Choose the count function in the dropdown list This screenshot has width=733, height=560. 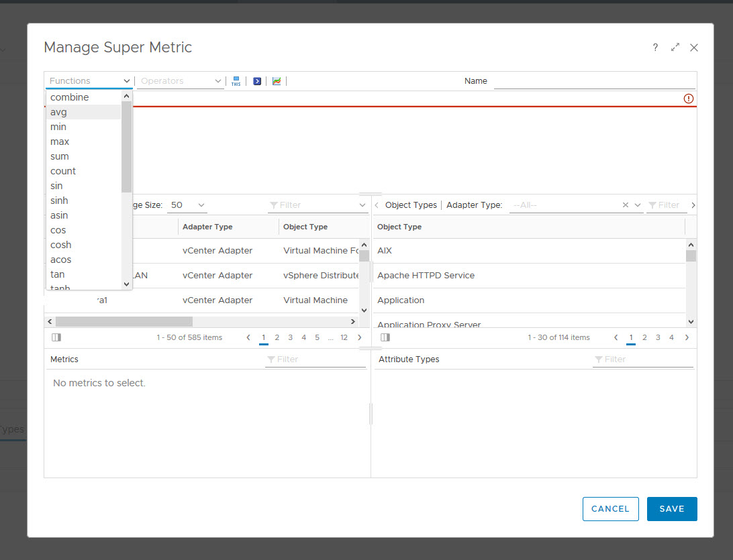[63, 171]
